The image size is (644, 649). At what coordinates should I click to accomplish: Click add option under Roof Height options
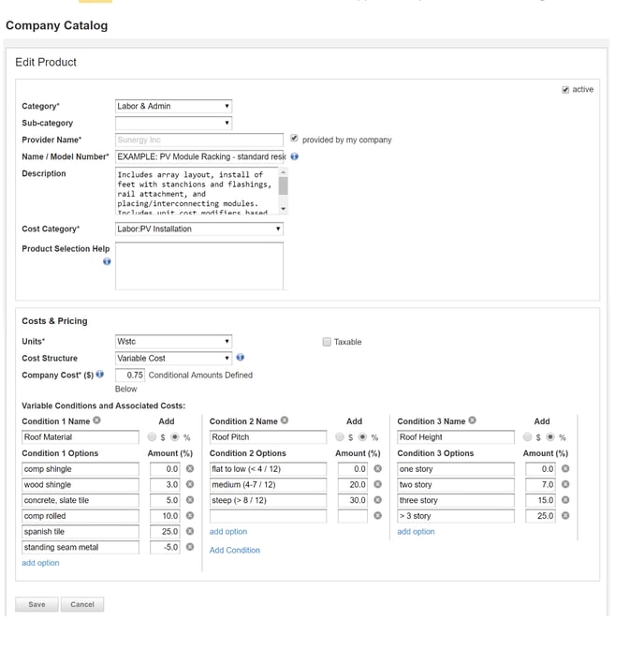(x=416, y=532)
